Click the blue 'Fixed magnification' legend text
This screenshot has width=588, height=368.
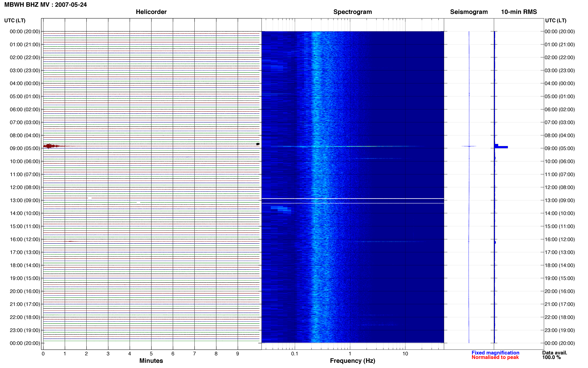[x=495, y=353]
